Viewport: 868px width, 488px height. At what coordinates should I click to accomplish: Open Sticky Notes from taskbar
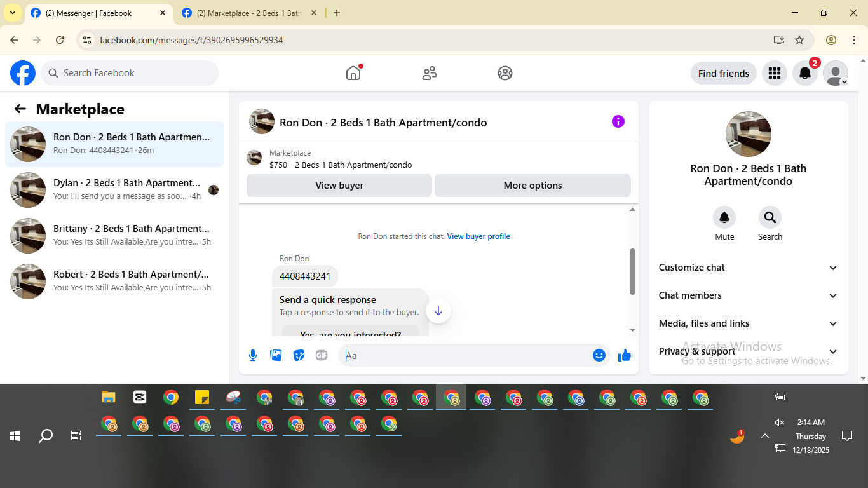pyautogui.click(x=202, y=398)
